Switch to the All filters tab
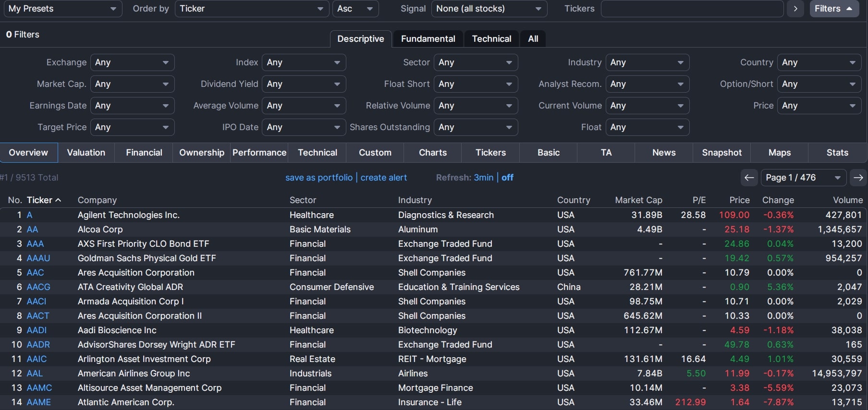The width and height of the screenshot is (868, 410). 533,39
